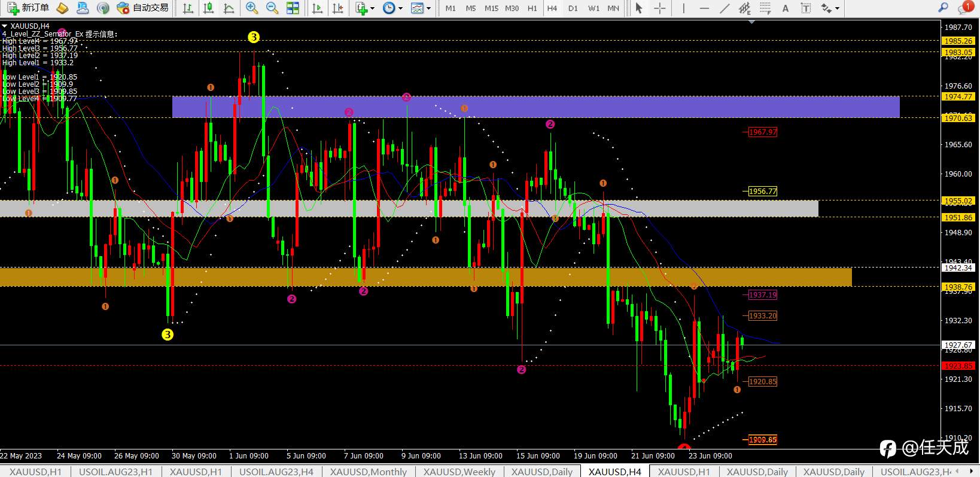980x477 pixels.
Task: Switch timeframe to MN monthly
Action: pos(613,8)
